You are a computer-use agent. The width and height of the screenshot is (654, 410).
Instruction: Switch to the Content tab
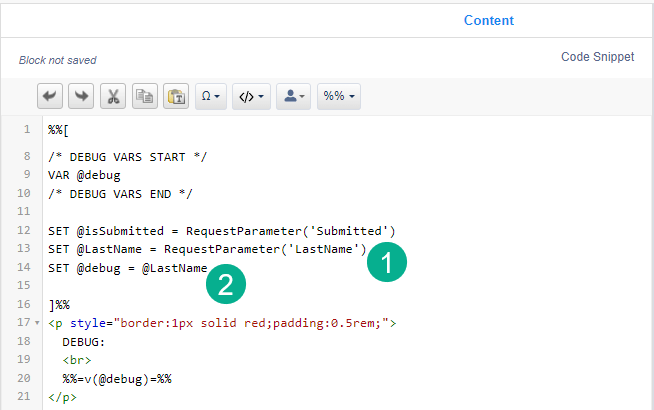tap(488, 20)
